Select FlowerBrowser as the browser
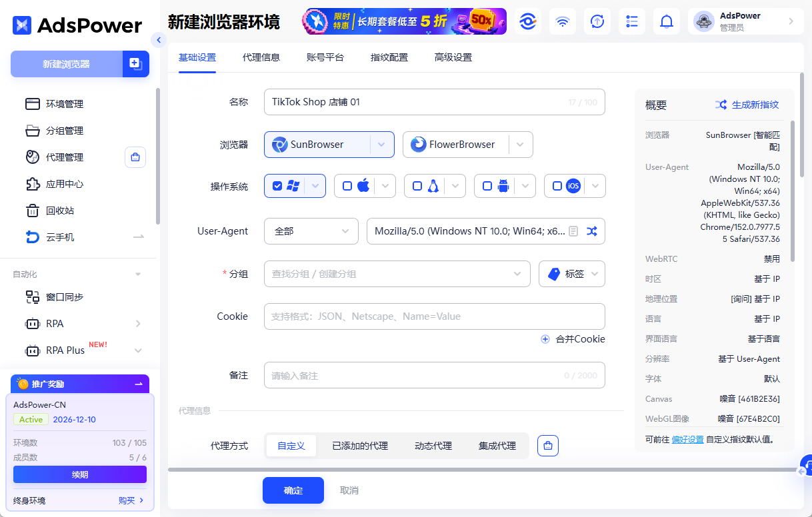The height and width of the screenshot is (517, 812). pyautogui.click(x=455, y=145)
